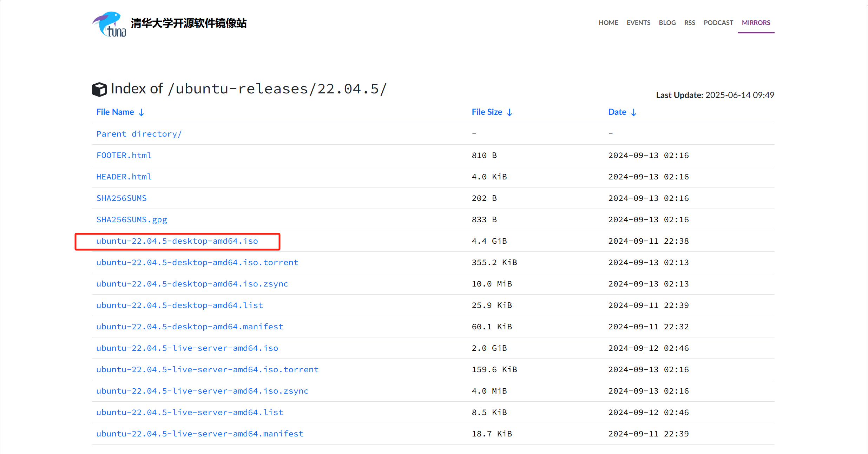Screen dimensions: 868x454
Task: Go to Parent directory/
Action: tap(139, 134)
